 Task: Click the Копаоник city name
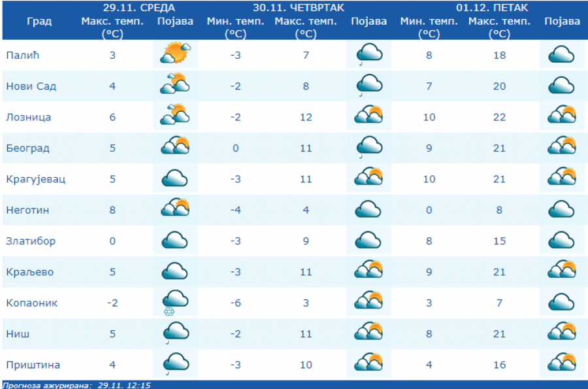click(x=31, y=303)
